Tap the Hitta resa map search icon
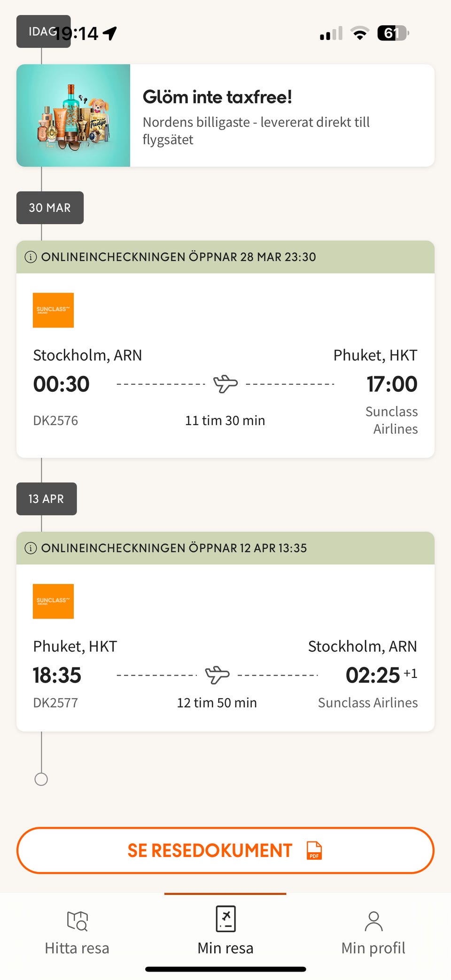 tap(77, 921)
